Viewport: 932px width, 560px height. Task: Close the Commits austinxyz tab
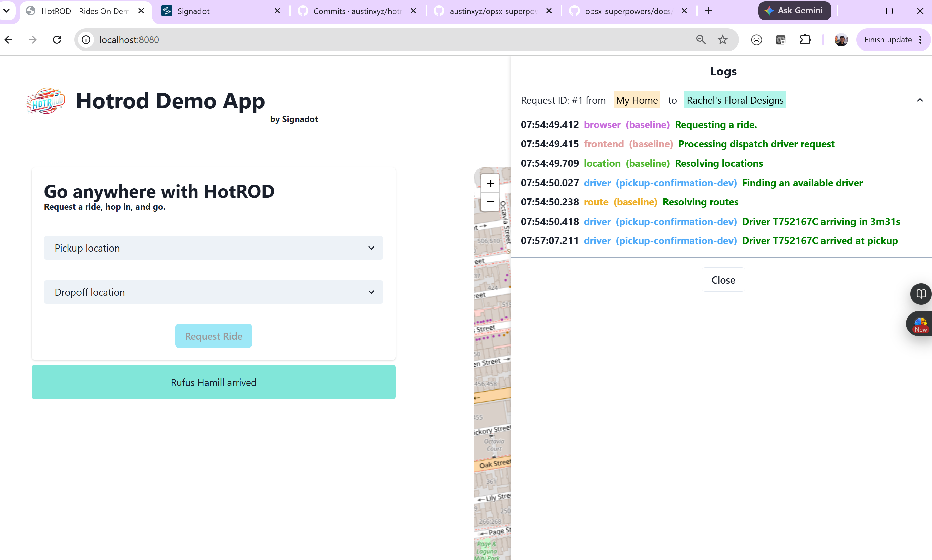[413, 11]
